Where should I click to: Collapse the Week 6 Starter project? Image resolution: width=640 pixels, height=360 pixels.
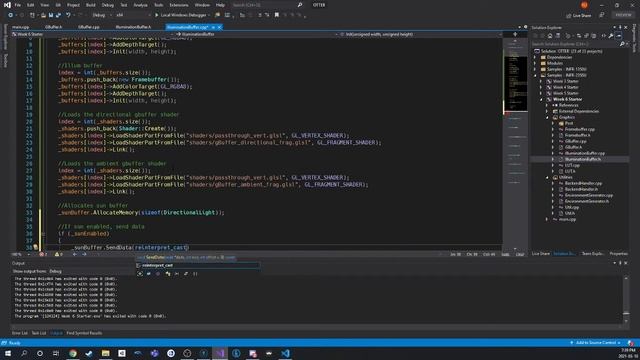pos(541,99)
